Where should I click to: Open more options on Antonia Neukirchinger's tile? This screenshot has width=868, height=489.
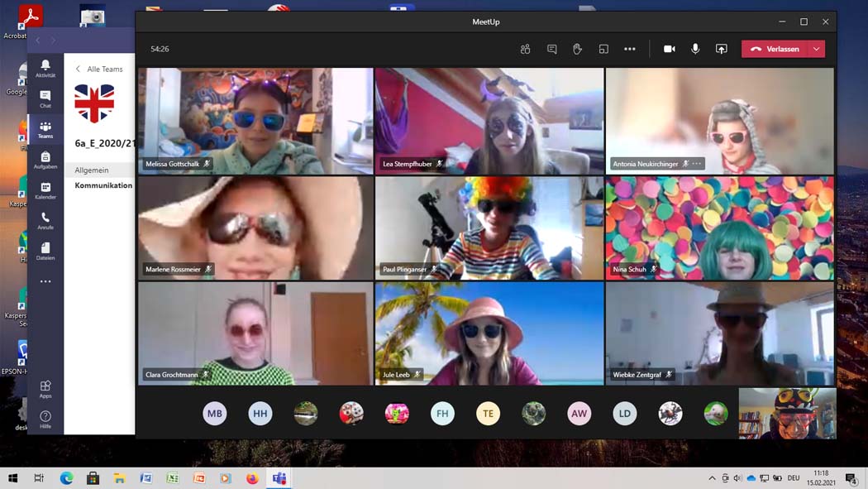point(697,164)
